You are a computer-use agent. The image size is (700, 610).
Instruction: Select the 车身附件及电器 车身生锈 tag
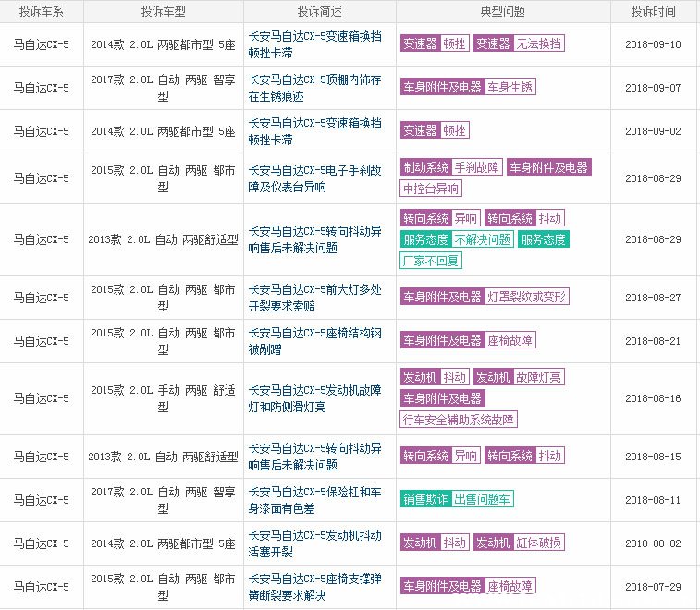(x=468, y=87)
